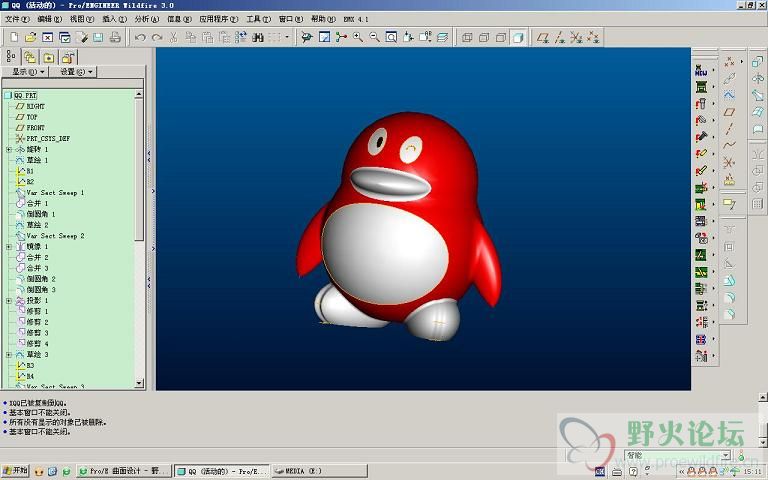The image size is (768, 480).
Task: Click the coordinate system tool in the right toolbar
Action: 729,162
